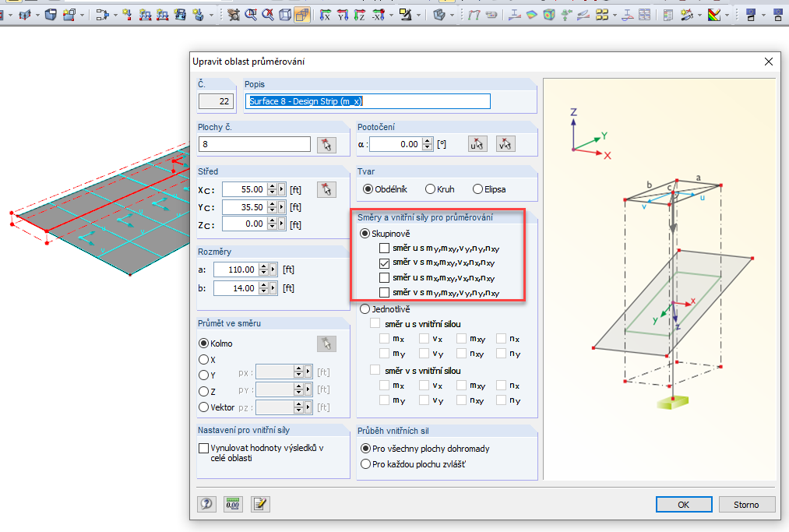The width and height of the screenshot is (789, 532).
Task: Click the pick u-axis rotation icon
Action: [x=477, y=144]
